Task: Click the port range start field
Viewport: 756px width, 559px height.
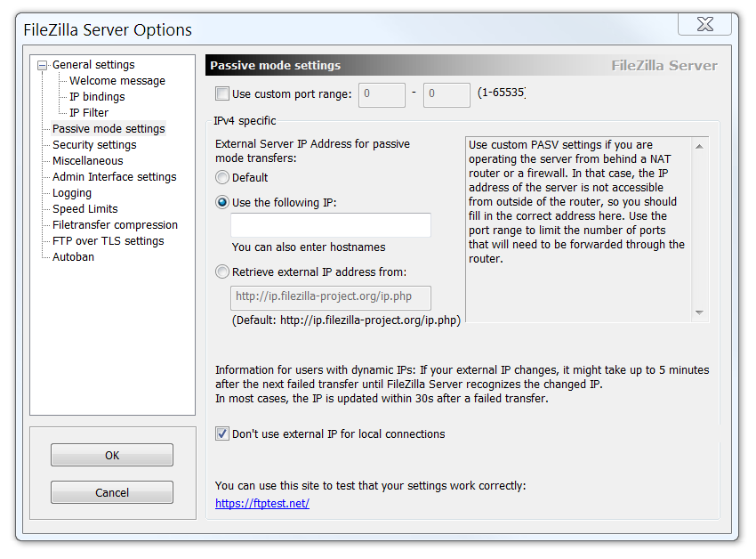Action: [x=382, y=94]
